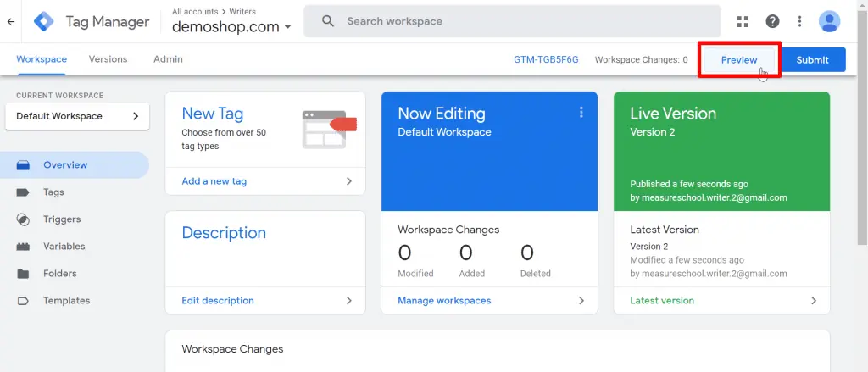Click chevron next to Add a new tag

pos(348,181)
